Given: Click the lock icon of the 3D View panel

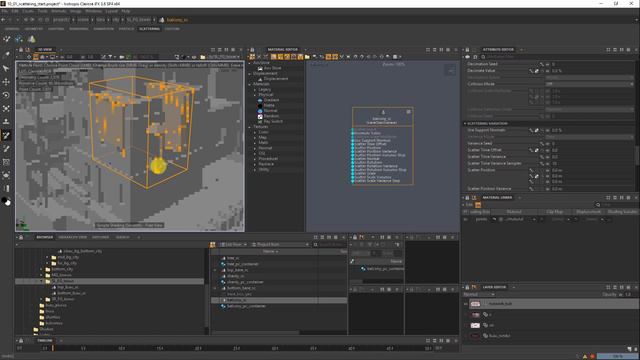Looking at the screenshot, I should click(x=22, y=50).
